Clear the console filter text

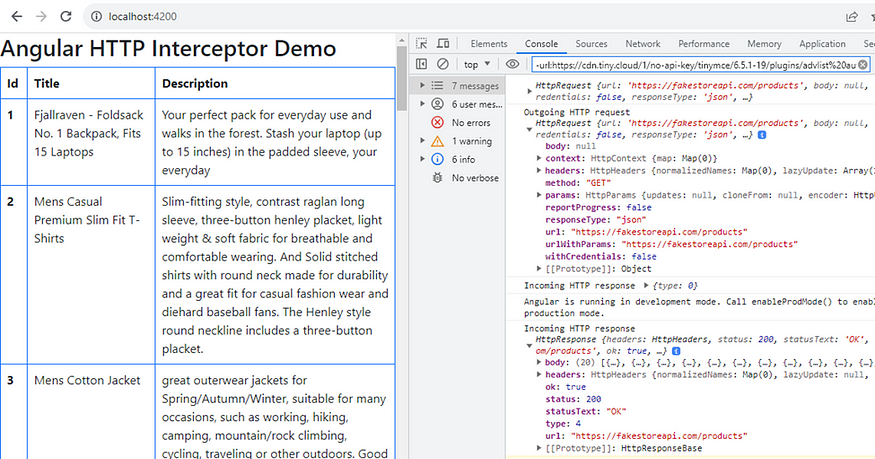(x=863, y=65)
